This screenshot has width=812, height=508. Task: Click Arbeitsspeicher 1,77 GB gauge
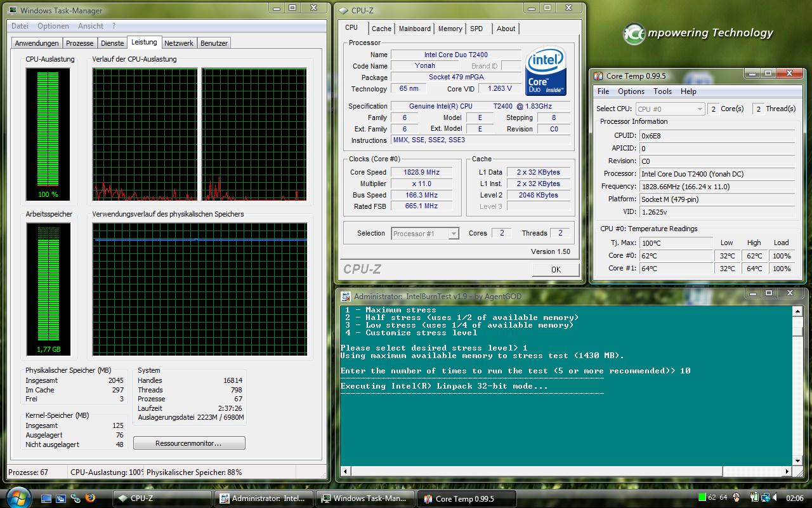pos(48,289)
